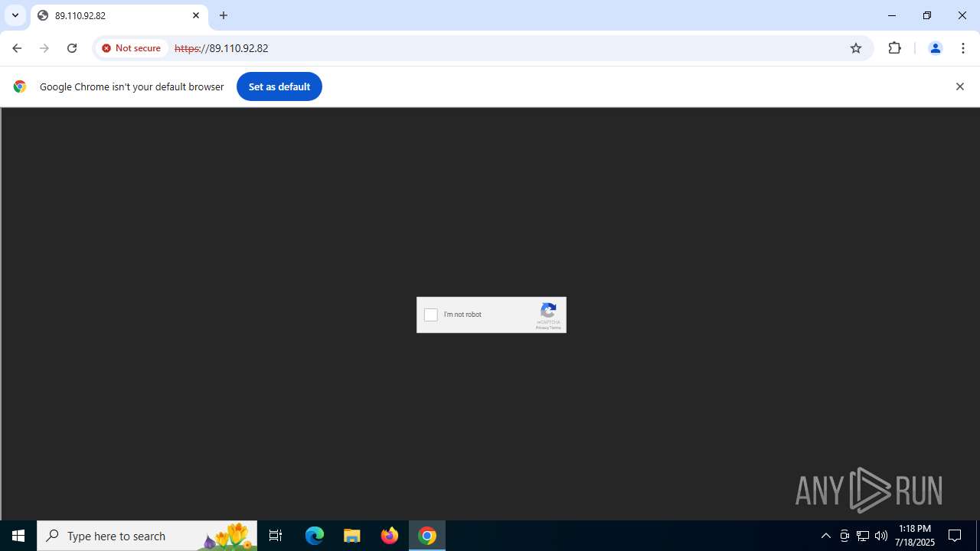Dismiss the default browser infobar
This screenshot has width=980, height=551.
coord(959,86)
